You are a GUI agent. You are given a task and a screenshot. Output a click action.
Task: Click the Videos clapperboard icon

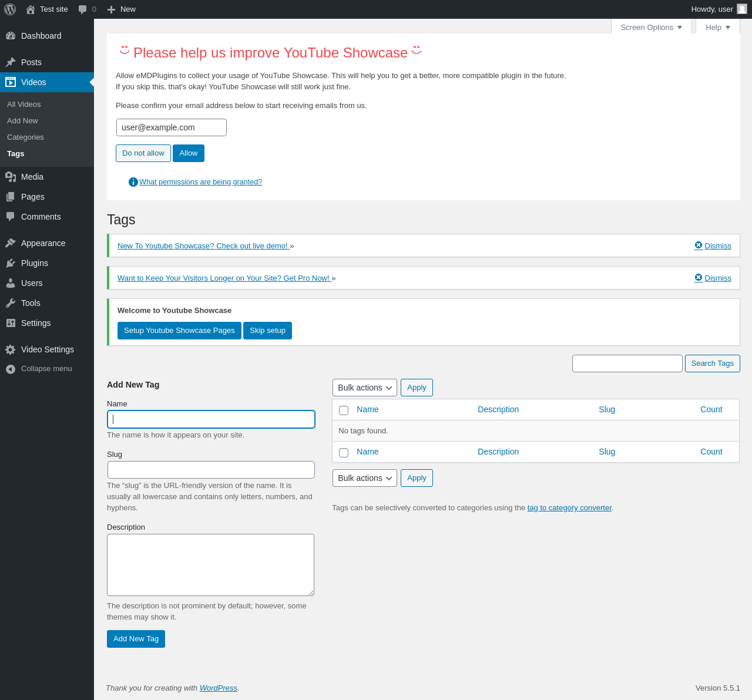pos(11,82)
